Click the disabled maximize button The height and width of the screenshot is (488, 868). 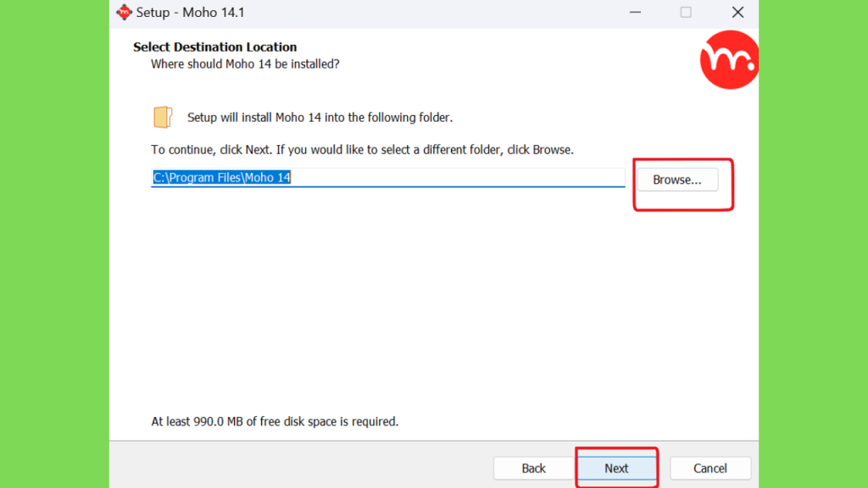point(686,12)
